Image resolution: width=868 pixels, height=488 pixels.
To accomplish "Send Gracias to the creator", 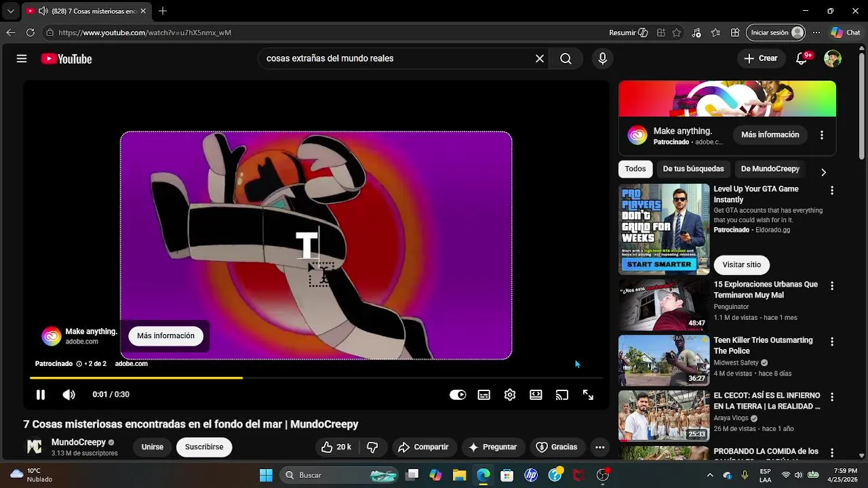I will click(x=557, y=447).
